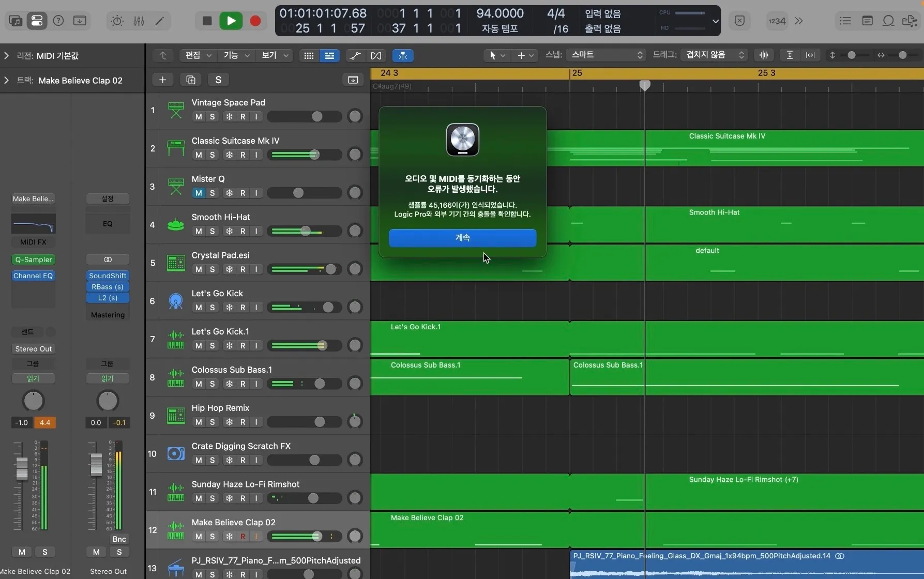Viewport: 924px width, 579px height.
Task: Click the red Record button
Action: 255,21
